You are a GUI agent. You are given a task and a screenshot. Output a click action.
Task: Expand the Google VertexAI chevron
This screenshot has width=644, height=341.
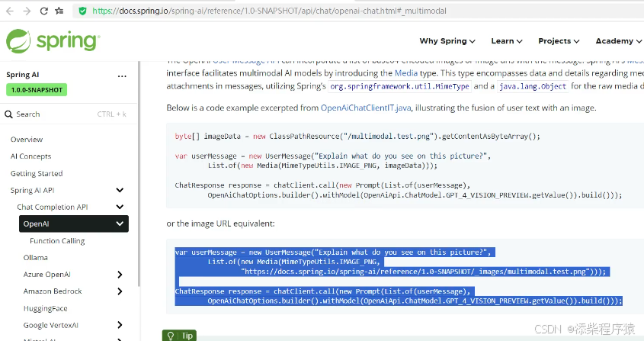click(x=120, y=325)
